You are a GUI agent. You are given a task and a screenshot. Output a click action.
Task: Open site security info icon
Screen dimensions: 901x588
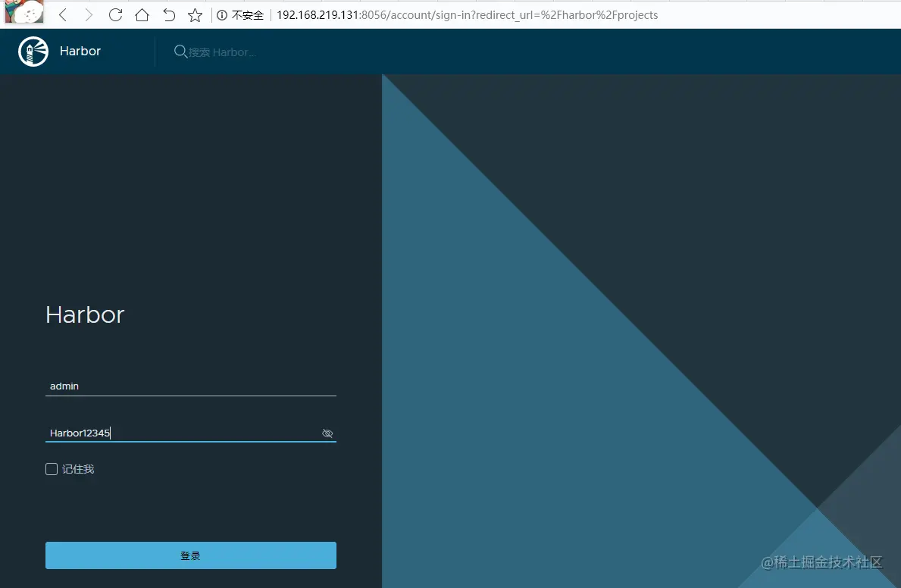(222, 15)
